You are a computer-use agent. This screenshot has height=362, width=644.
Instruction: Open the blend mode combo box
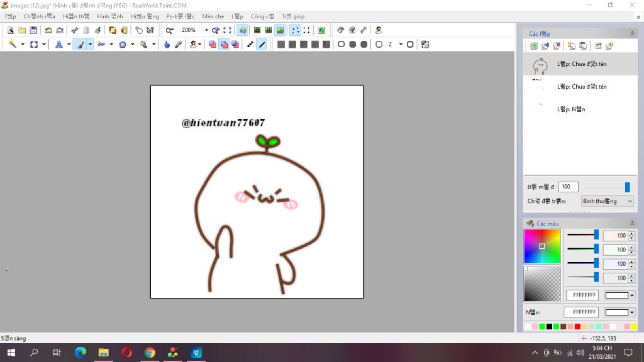tap(607, 201)
